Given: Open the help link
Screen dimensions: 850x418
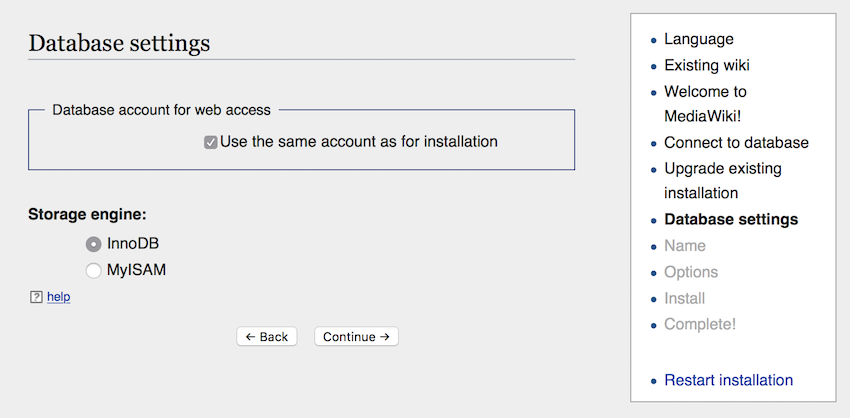Looking at the screenshot, I should click(x=59, y=297).
